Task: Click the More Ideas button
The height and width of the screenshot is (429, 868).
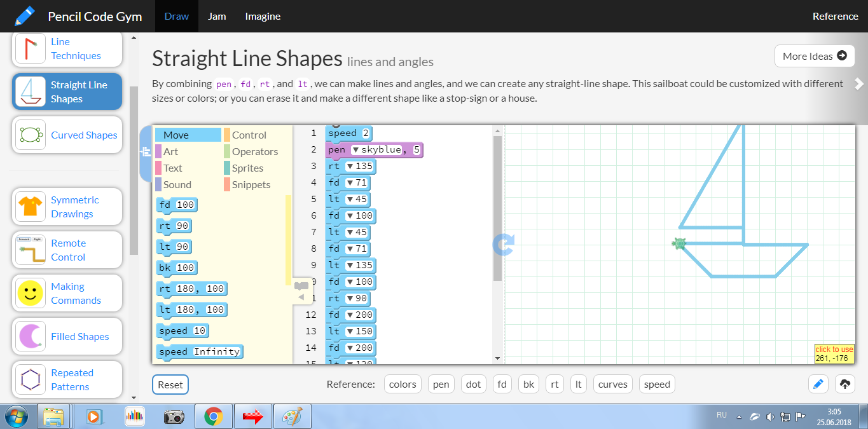Action: click(x=815, y=56)
